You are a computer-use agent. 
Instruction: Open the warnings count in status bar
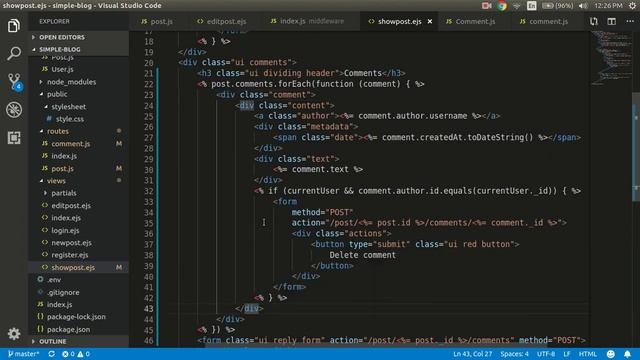84,354
